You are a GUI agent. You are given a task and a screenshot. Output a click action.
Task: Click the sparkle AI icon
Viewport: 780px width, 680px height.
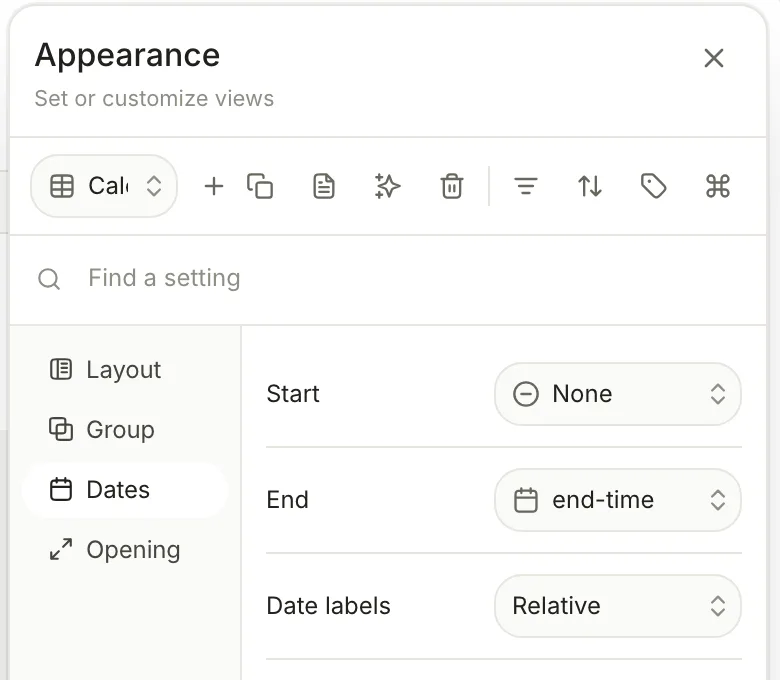click(387, 187)
